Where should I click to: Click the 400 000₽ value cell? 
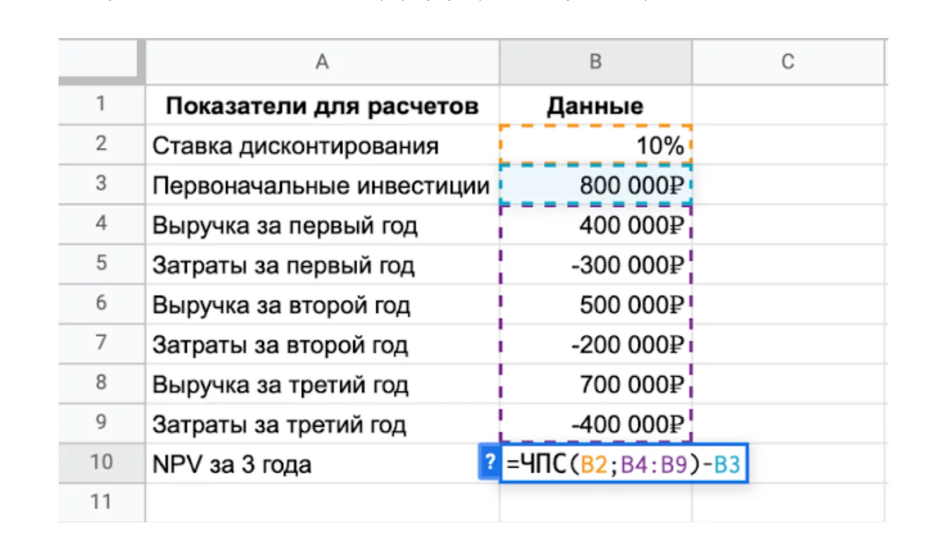(x=596, y=225)
